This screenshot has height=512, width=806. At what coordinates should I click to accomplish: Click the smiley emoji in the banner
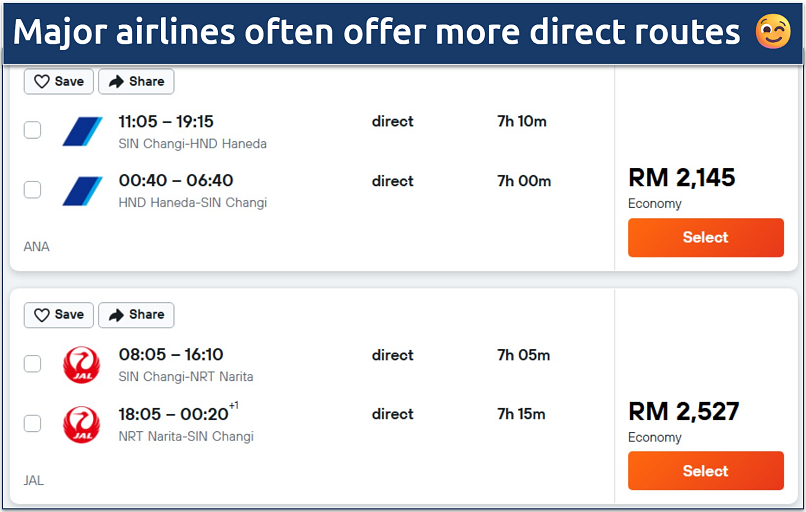point(773,32)
